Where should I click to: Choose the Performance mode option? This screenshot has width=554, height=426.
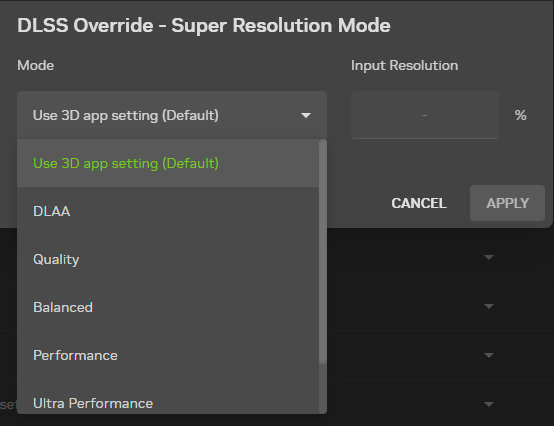(168, 355)
